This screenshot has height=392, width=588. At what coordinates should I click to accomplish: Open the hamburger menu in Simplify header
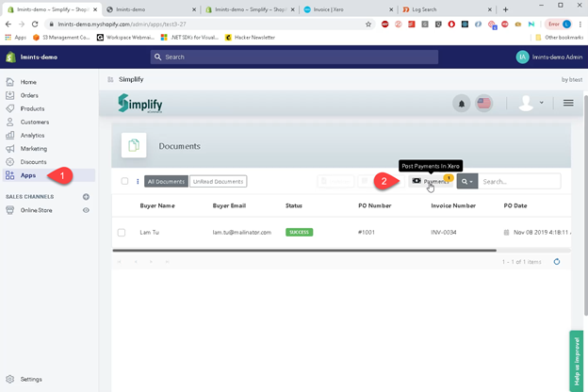click(568, 103)
